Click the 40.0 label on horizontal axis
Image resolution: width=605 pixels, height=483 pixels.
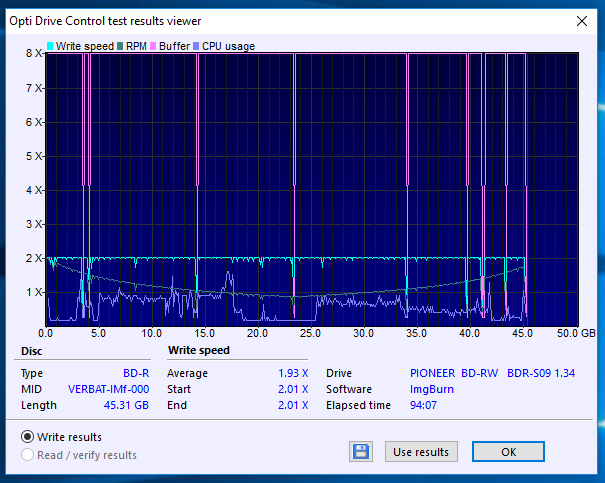click(x=469, y=333)
